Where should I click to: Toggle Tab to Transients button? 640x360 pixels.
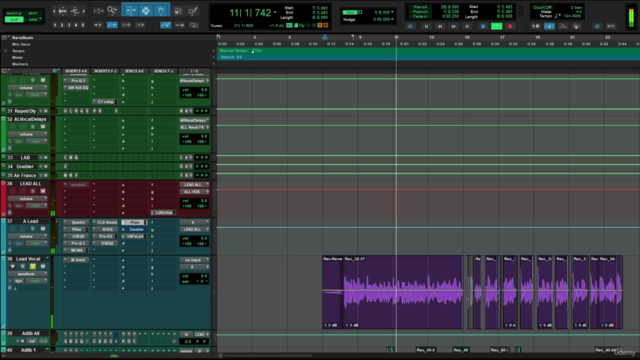98,25
